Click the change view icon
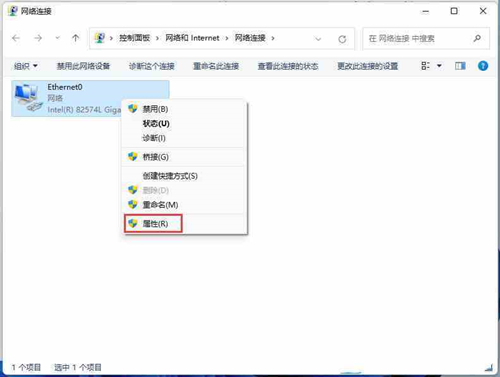This screenshot has width=500, height=377. 425,66
